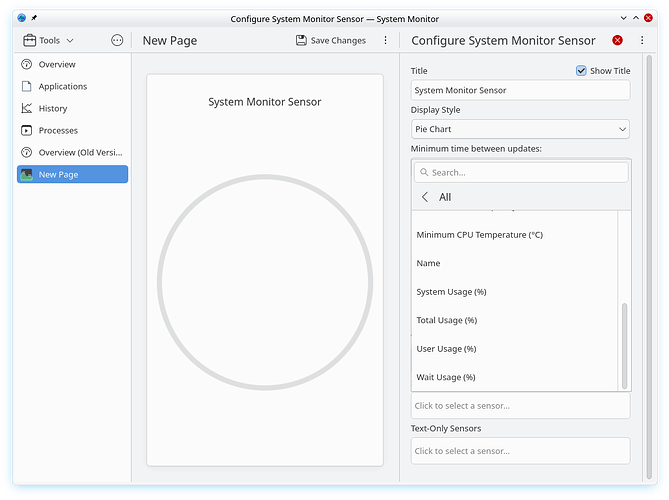Open the Applications page in sidebar
669x500 pixels.
point(62,86)
